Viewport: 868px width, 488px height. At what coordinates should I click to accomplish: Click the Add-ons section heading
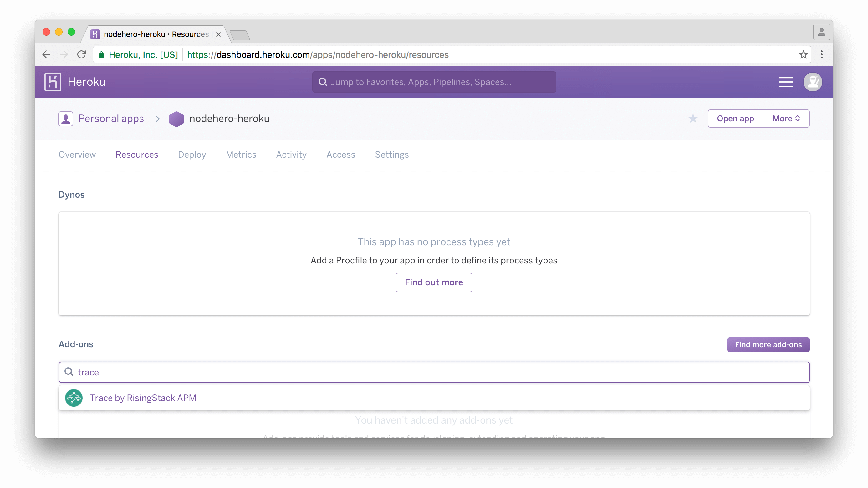point(76,344)
